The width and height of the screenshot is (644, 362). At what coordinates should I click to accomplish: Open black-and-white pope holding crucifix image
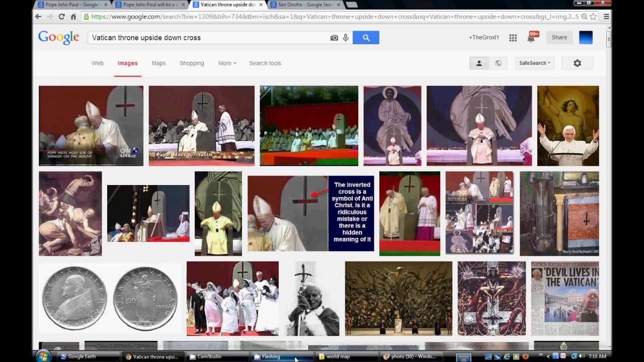pyautogui.click(x=312, y=298)
